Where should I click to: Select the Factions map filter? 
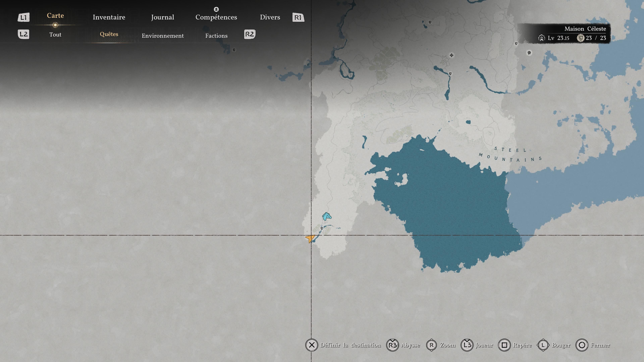coord(217,36)
